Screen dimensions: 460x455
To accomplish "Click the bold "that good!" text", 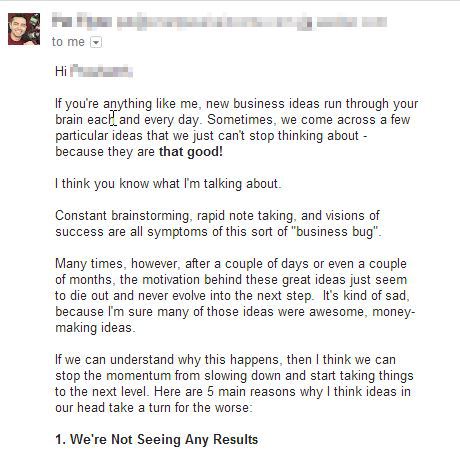I will tap(191, 152).
